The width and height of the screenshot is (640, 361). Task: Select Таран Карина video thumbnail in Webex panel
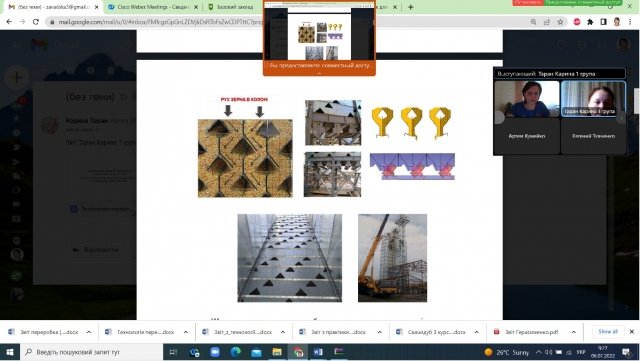pos(593,99)
